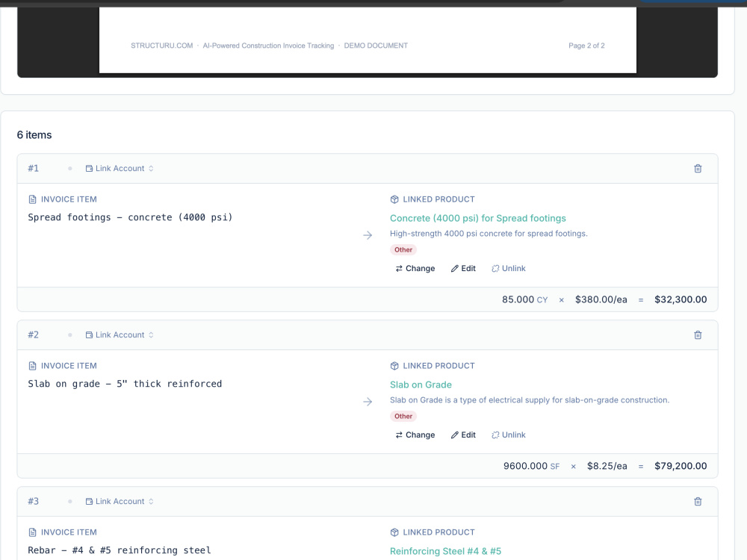
Task: Click the box icon beside item #1 LINKED PRODUCT
Action: coord(394,199)
